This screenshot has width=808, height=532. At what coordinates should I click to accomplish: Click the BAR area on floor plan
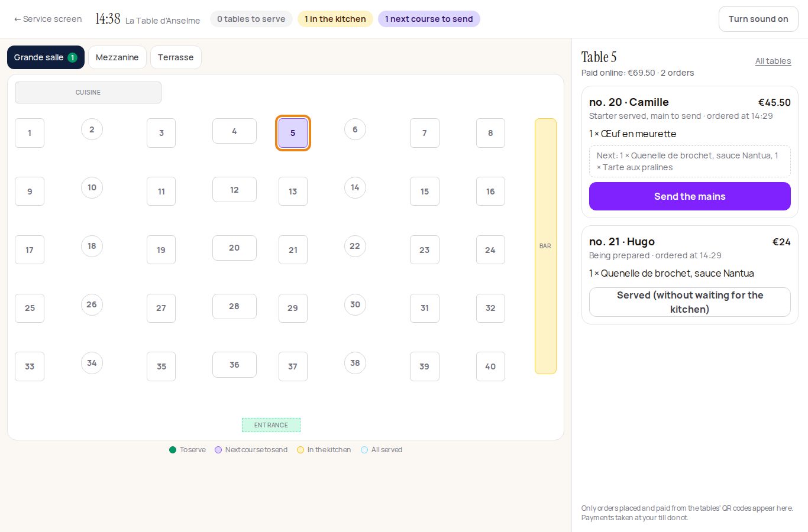click(545, 246)
